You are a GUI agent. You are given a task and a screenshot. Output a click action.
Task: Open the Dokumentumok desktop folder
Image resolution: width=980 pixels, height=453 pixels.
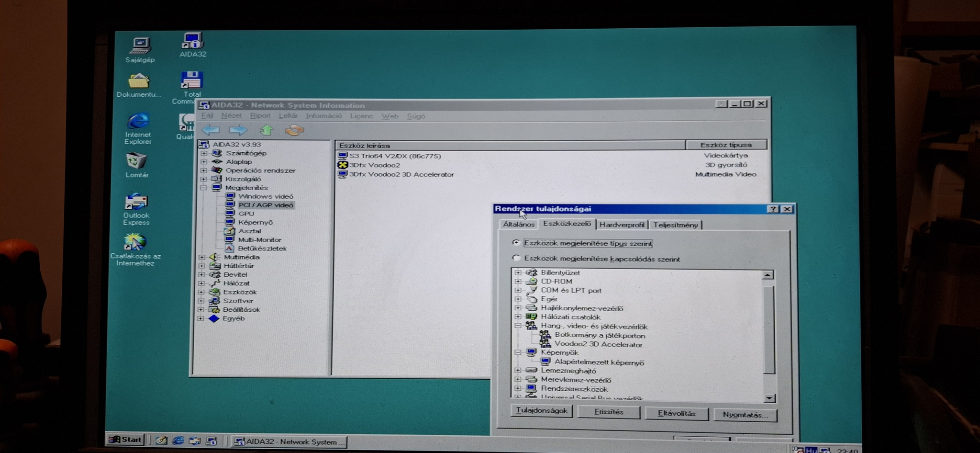click(x=138, y=85)
